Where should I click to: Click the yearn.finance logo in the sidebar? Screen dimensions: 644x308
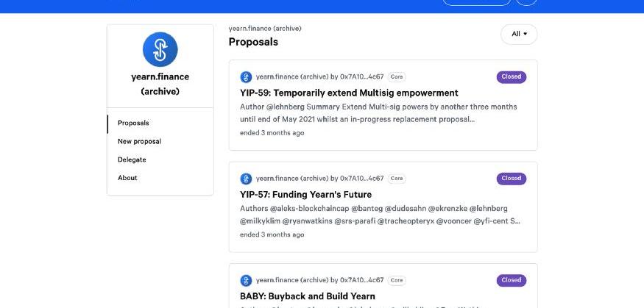pyautogui.click(x=160, y=49)
